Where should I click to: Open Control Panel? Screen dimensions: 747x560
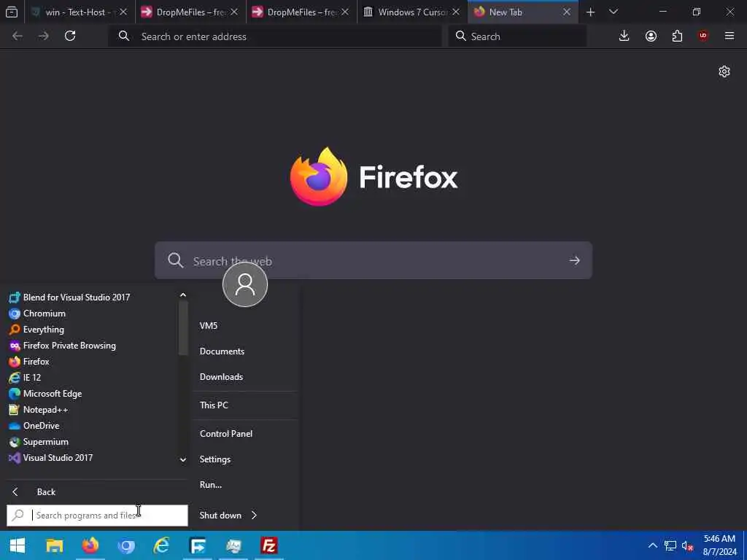pyautogui.click(x=226, y=434)
